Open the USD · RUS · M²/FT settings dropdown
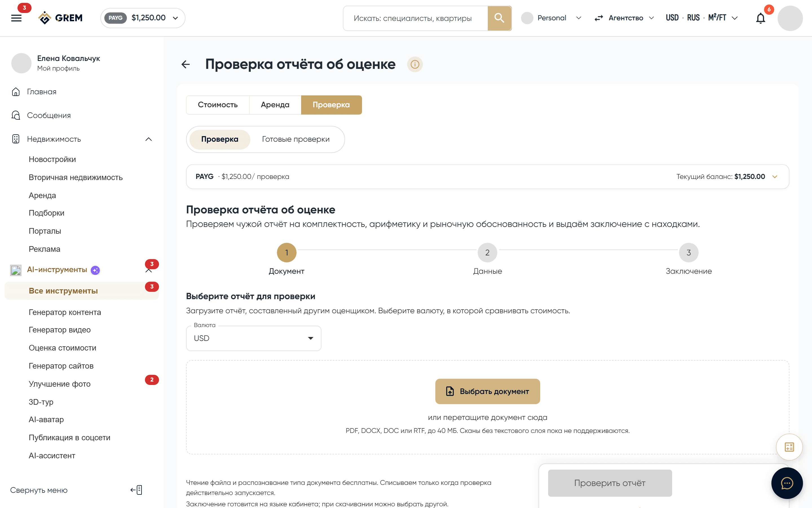This screenshot has height=508, width=812. coord(701,18)
